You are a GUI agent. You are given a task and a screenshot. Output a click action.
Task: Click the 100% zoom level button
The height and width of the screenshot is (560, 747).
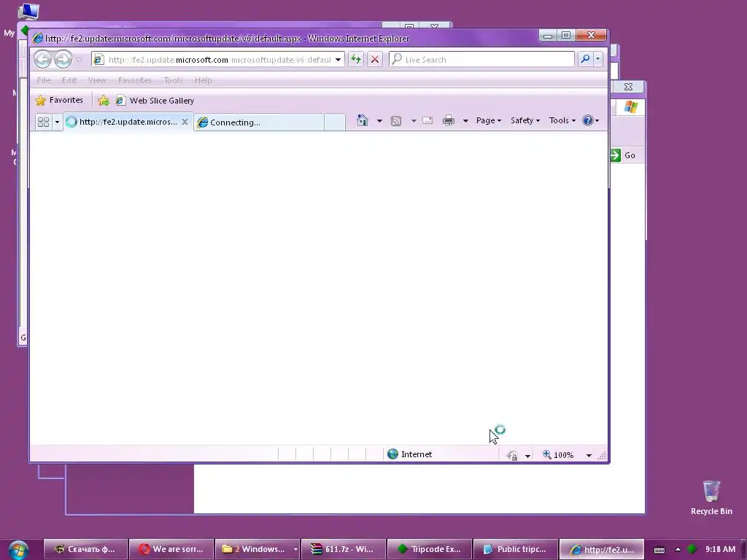point(557,455)
